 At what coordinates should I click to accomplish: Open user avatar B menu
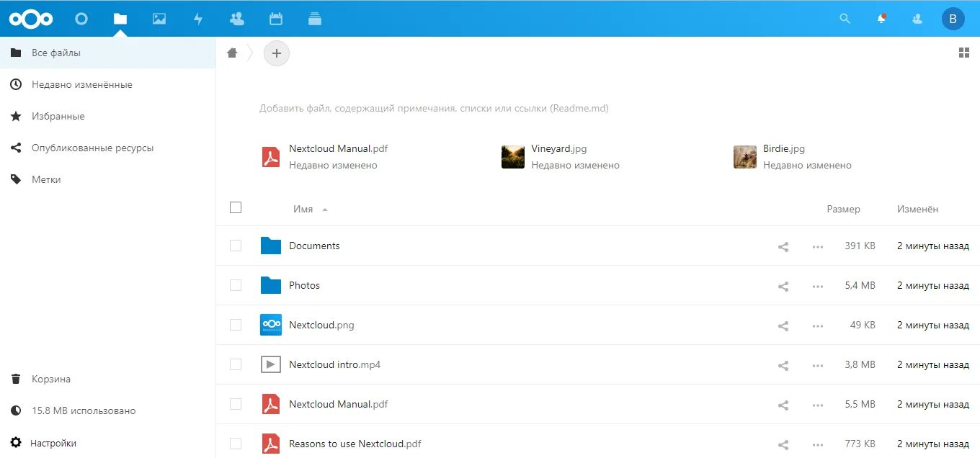pos(953,19)
